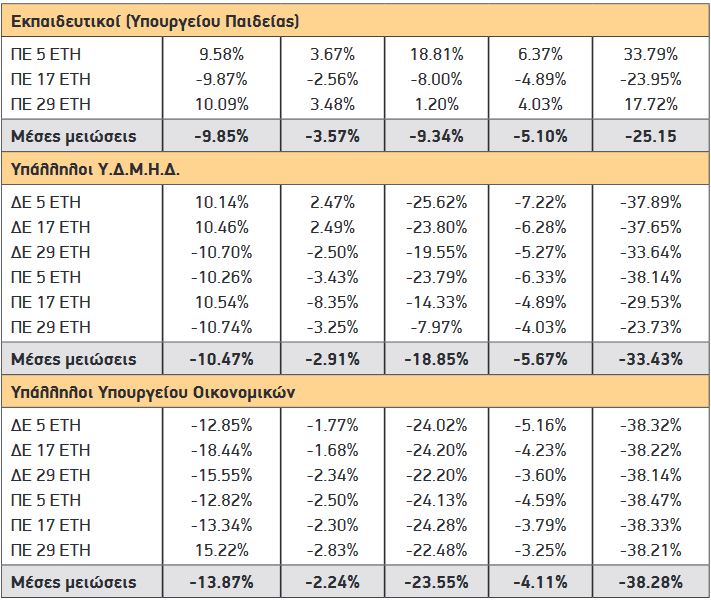Click the -25.15 average total cell

pyautogui.click(x=651, y=136)
